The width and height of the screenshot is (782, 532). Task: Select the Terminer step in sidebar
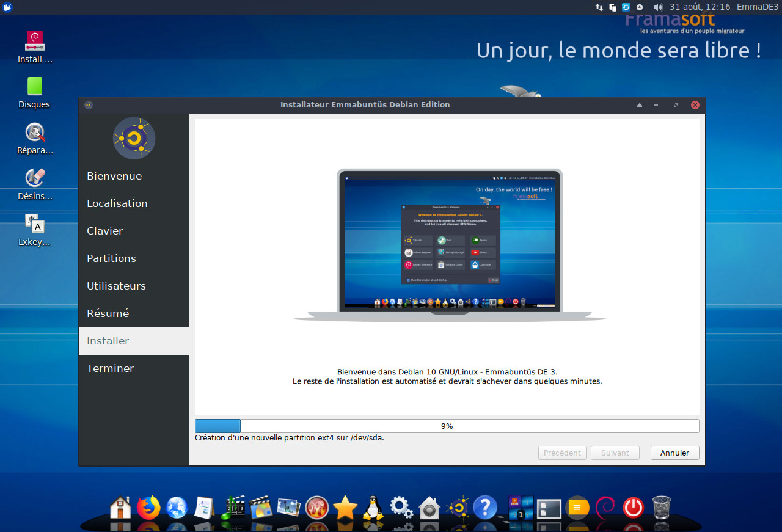[134, 368]
